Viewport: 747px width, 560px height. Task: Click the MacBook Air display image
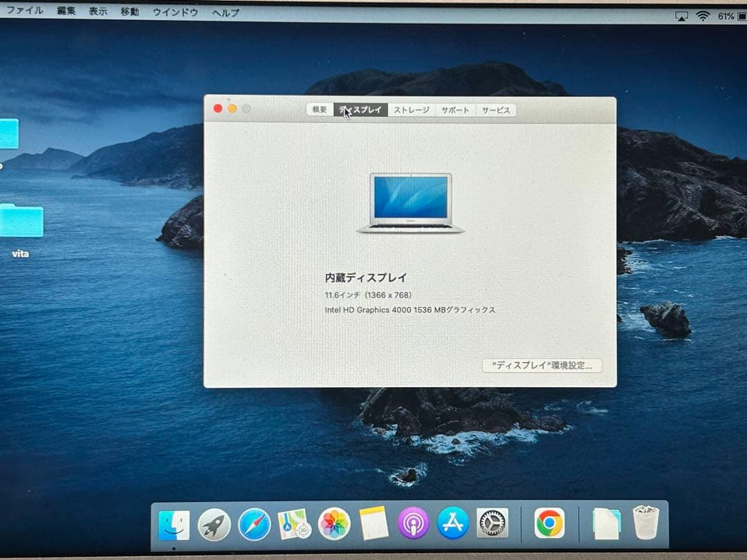click(x=411, y=203)
